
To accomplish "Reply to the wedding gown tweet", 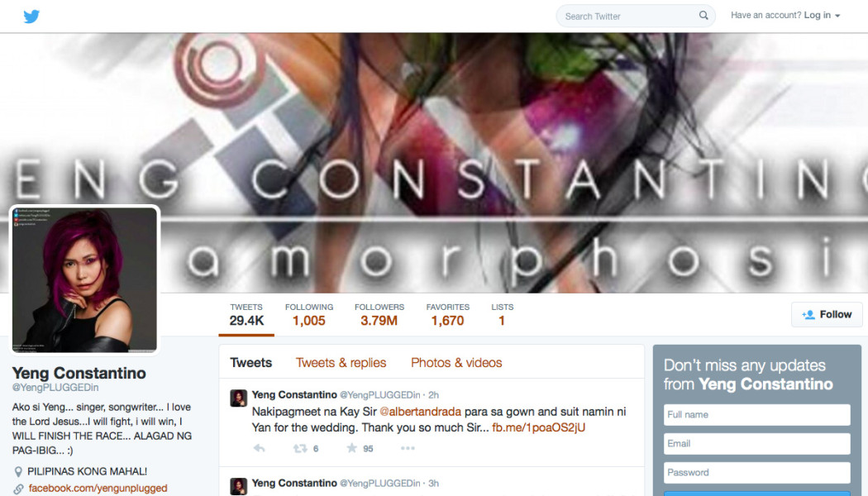I will coord(259,448).
